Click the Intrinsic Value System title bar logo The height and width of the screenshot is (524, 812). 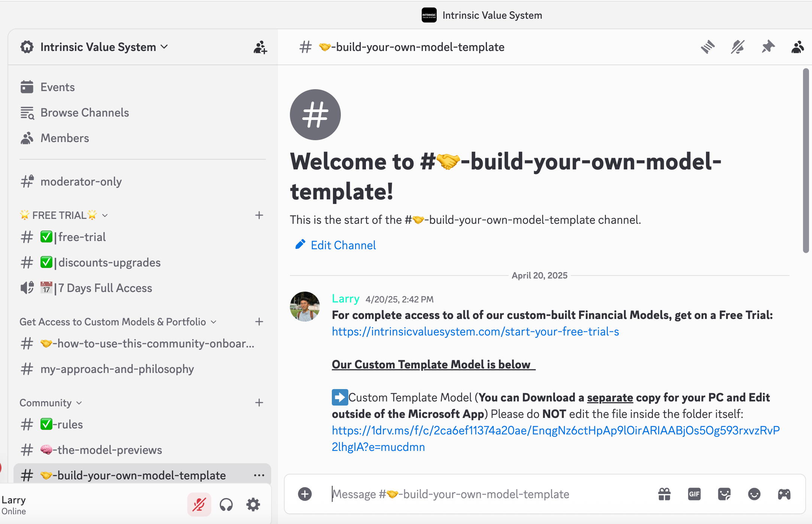[429, 15]
